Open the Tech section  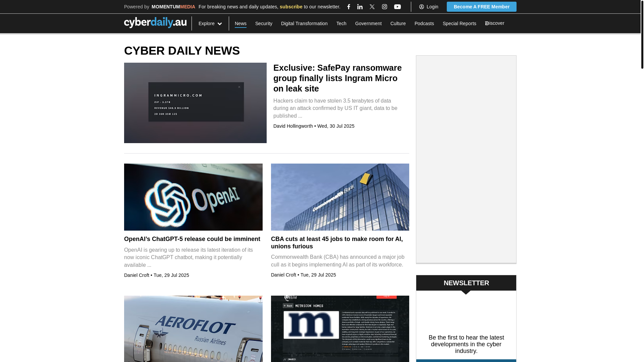point(341,23)
